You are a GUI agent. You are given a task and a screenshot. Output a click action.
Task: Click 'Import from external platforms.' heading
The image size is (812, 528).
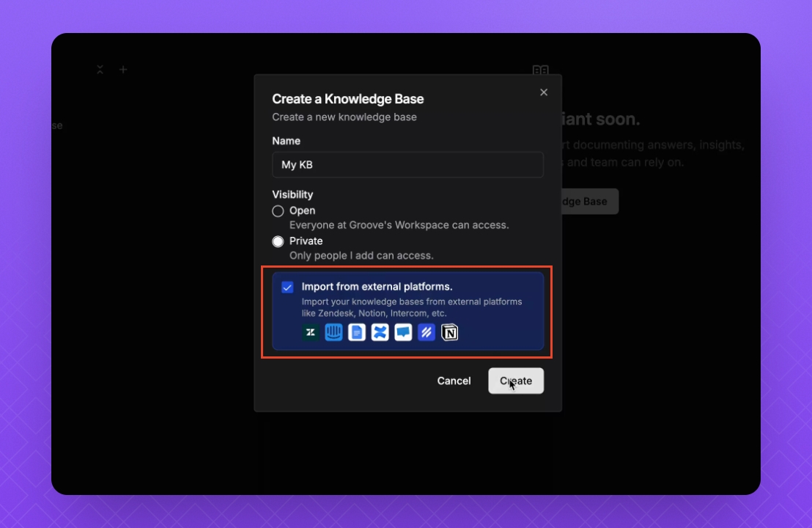point(377,287)
